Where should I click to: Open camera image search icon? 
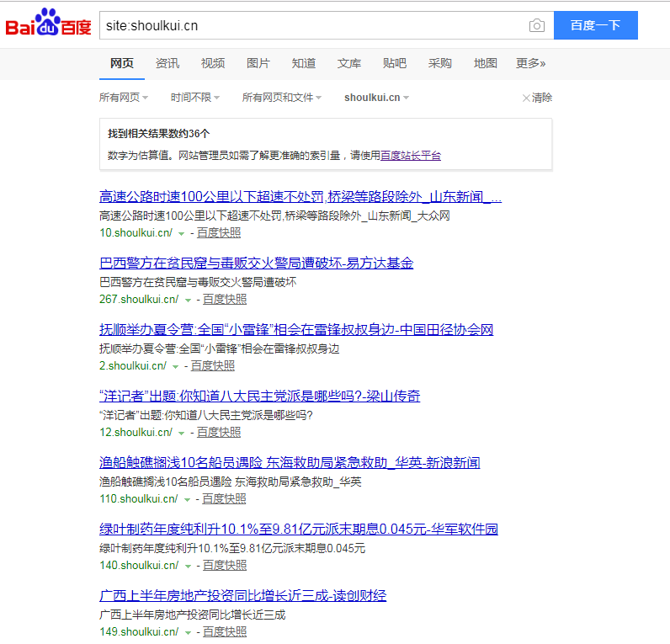pyautogui.click(x=537, y=25)
